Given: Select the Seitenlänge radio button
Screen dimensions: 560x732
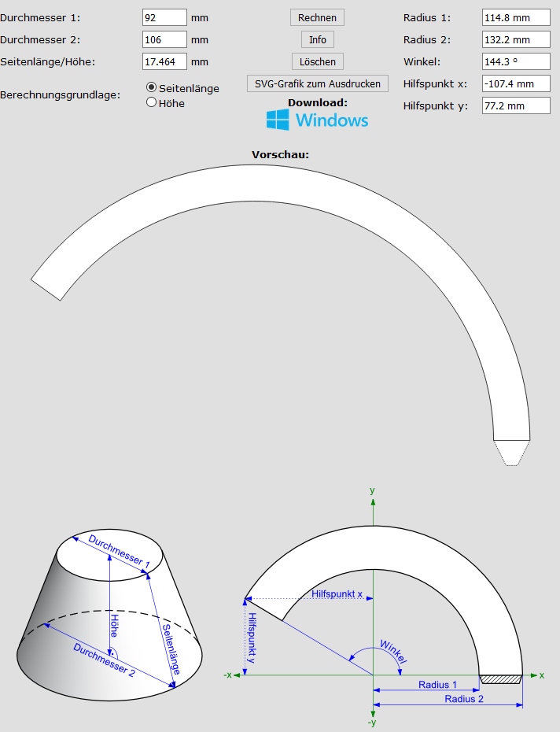Looking at the screenshot, I should coord(151,87).
